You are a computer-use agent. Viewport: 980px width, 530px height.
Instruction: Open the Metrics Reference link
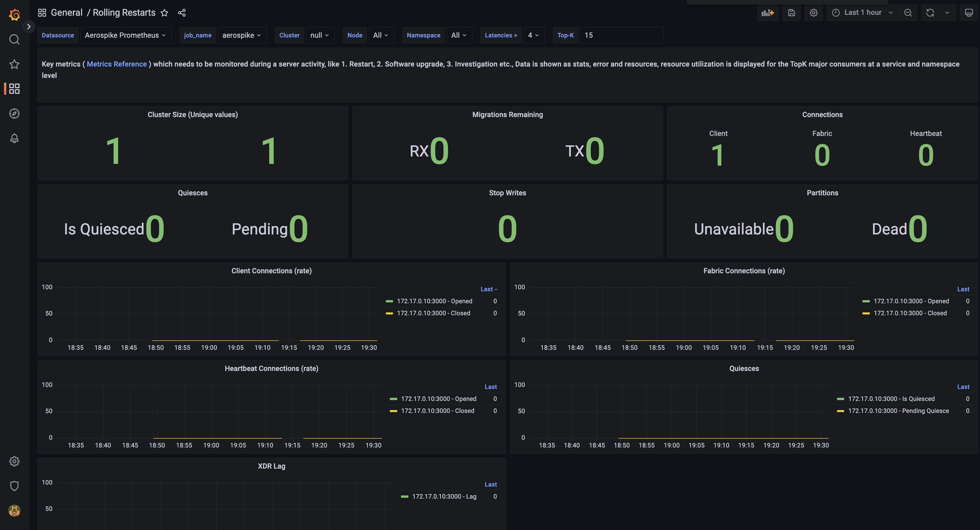click(x=116, y=64)
